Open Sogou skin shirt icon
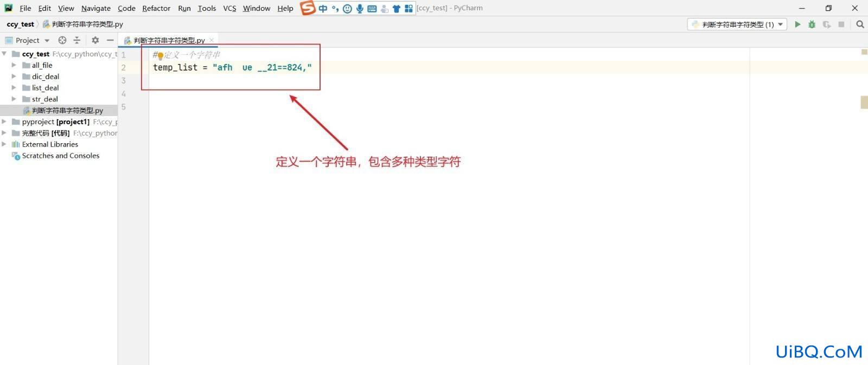The width and height of the screenshot is (868, 365). pyautogui.click(x=397, y=9)
